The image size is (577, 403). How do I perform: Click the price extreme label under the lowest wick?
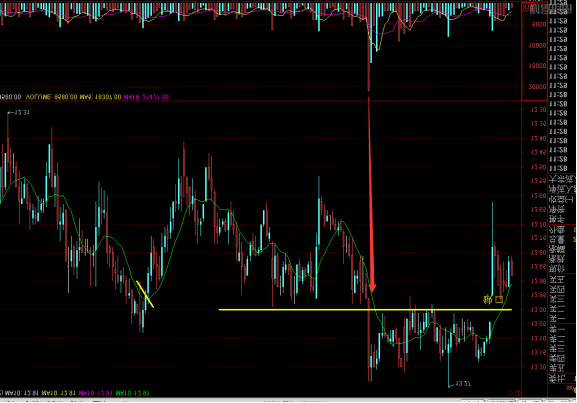(x=459, y=384)
